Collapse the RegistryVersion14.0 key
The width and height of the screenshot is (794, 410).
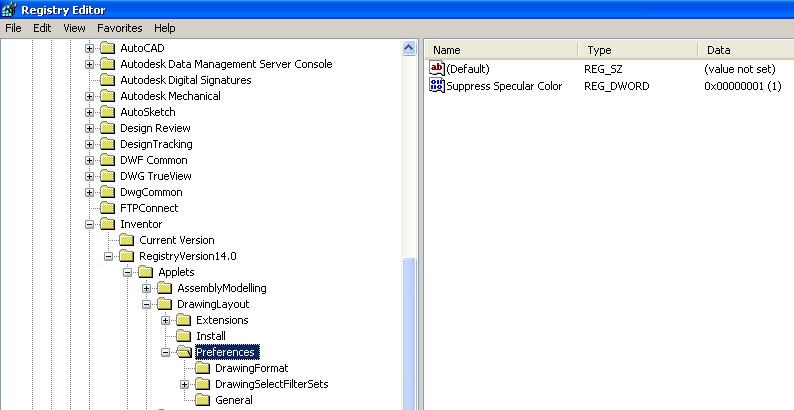(108, 257)
